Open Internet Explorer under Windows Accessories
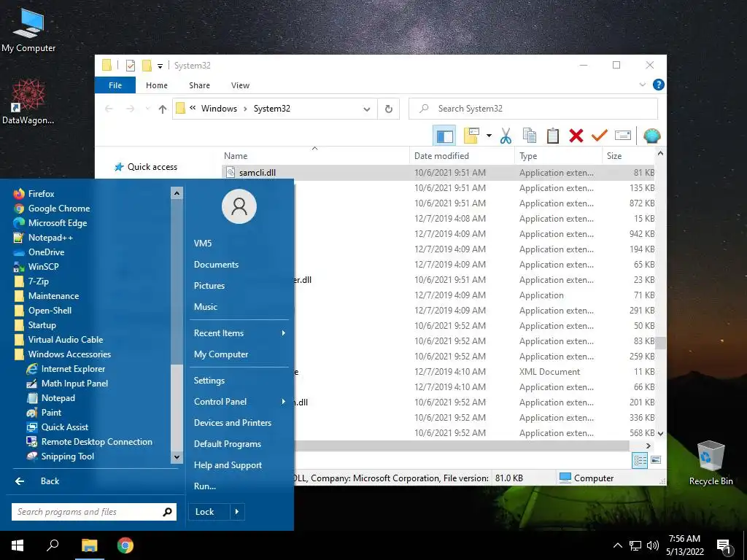This screenshot has width=747, height=560. [x=66, y=369]
